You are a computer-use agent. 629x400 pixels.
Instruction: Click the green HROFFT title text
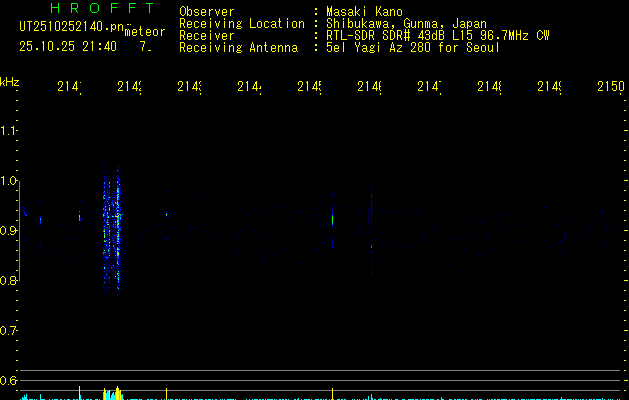102,8
